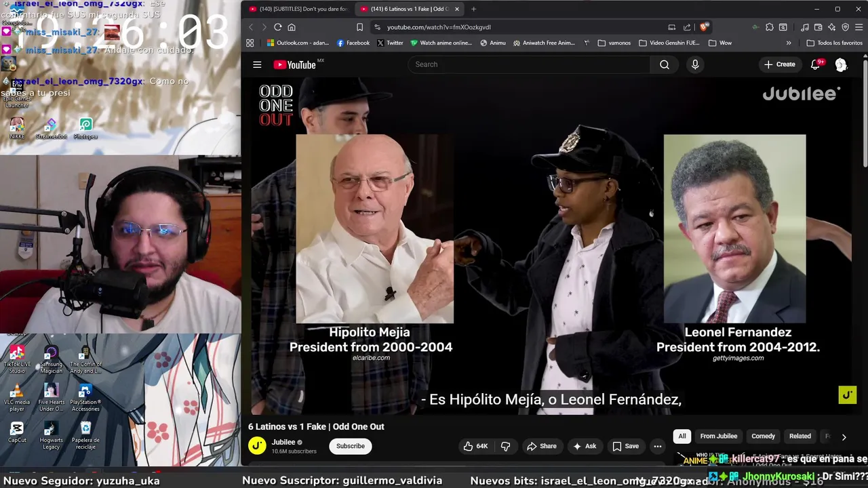Click the Jubilee watermark on video corner

(848, 394)
